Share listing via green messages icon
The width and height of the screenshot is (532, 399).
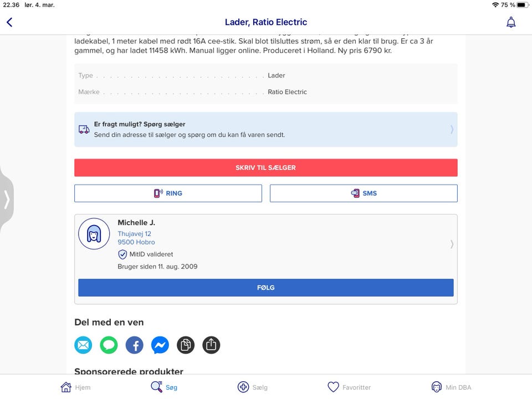pos(109,345)
